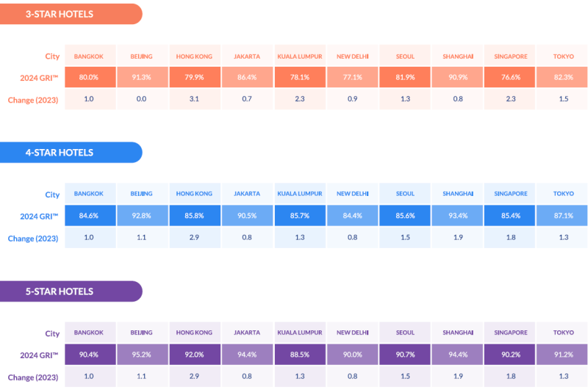Select the 3-star Bangkok 80.0% GRI cell
The width and height of the screenshot is (588, 392).
tap(90, 77)
